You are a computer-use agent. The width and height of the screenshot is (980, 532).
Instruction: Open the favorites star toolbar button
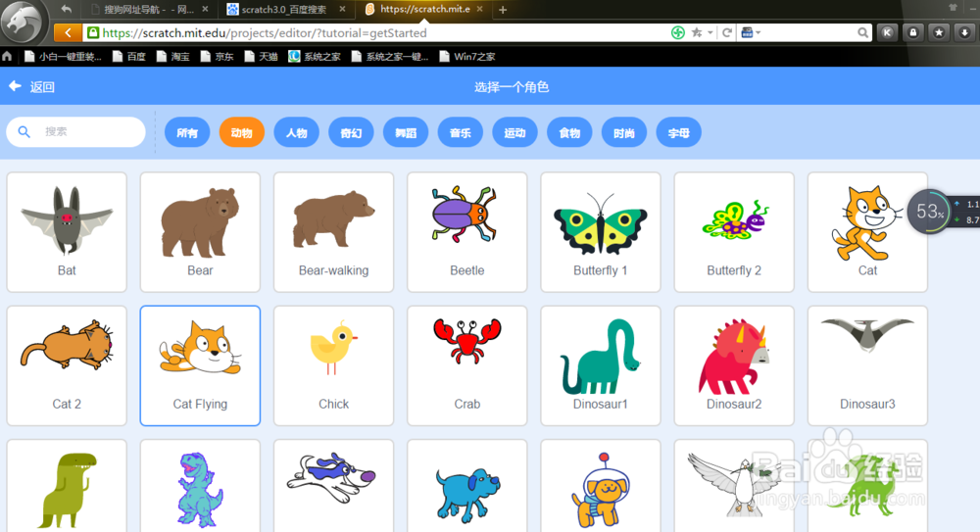click(x=939, y=32)
